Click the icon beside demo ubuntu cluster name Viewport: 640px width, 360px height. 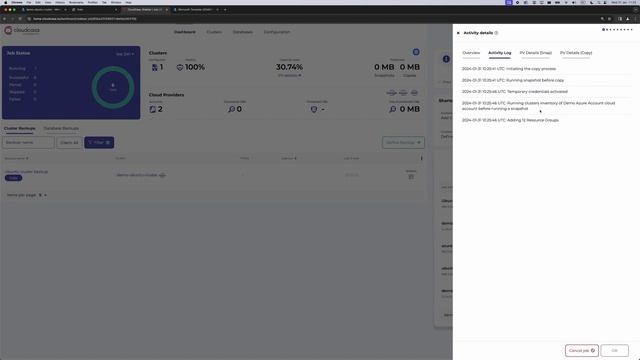click(x=162, y=175)
